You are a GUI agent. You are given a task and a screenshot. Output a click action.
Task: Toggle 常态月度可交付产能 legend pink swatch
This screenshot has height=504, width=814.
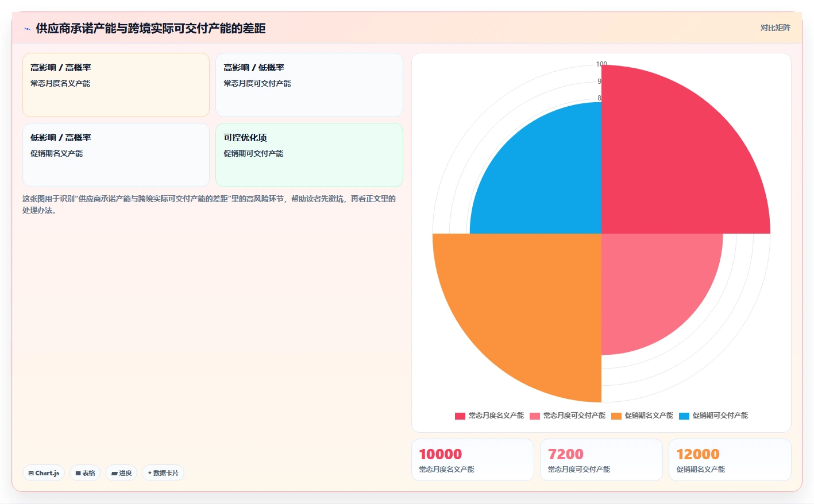click(x=535, y=416)
